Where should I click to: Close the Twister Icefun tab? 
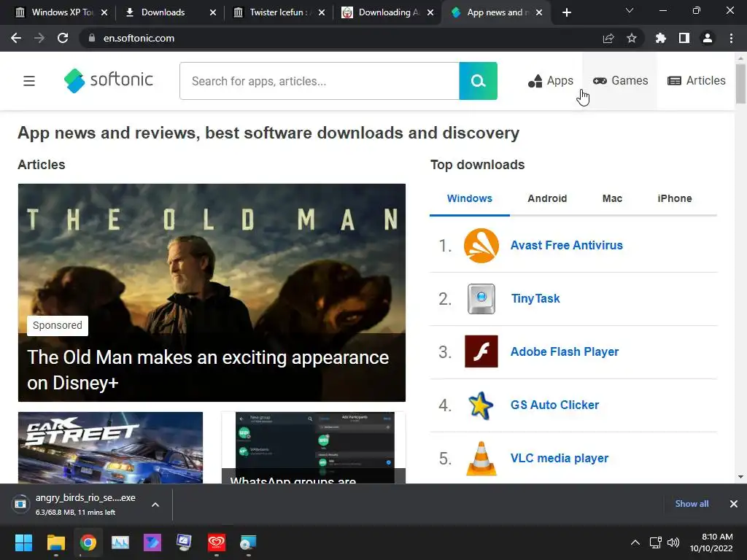pyautogui.click(x=322, y=12)
